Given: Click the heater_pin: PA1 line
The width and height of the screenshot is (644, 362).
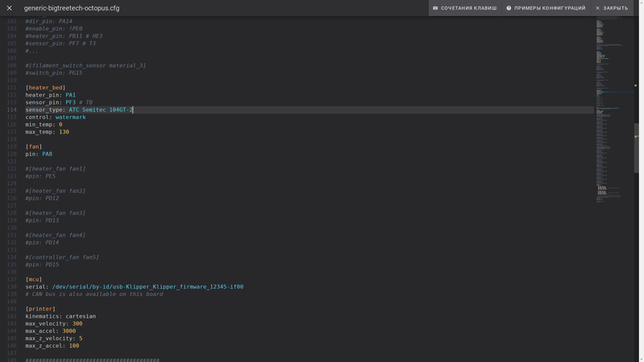Looking at the screenshot, I should coord(50,95).
